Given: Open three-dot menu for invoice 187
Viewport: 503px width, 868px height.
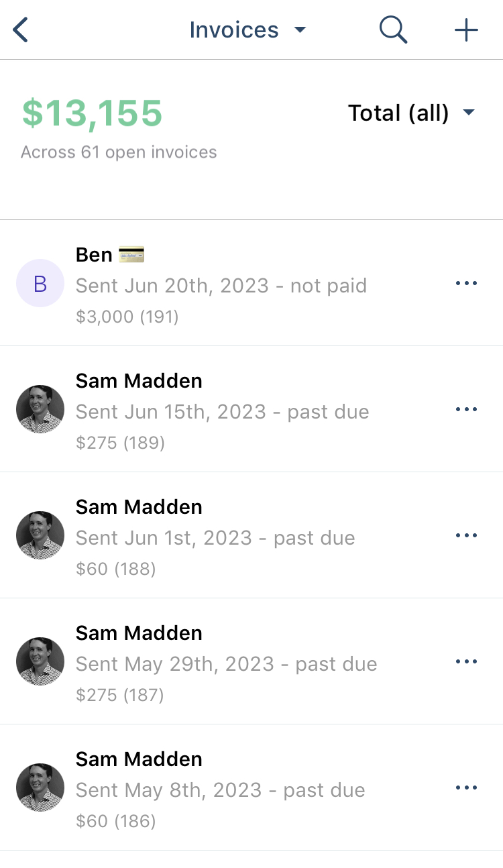Looking at the screenshot, I should [x=466, y=661].
